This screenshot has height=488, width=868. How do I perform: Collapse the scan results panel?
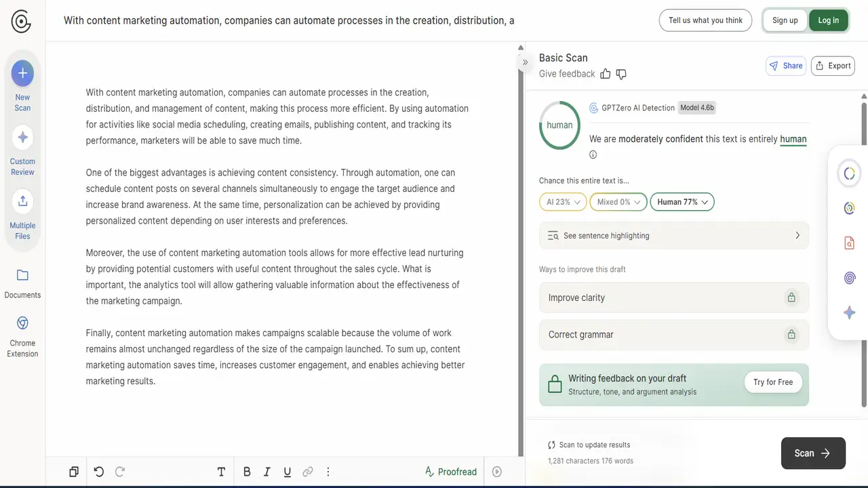(525, 62)
